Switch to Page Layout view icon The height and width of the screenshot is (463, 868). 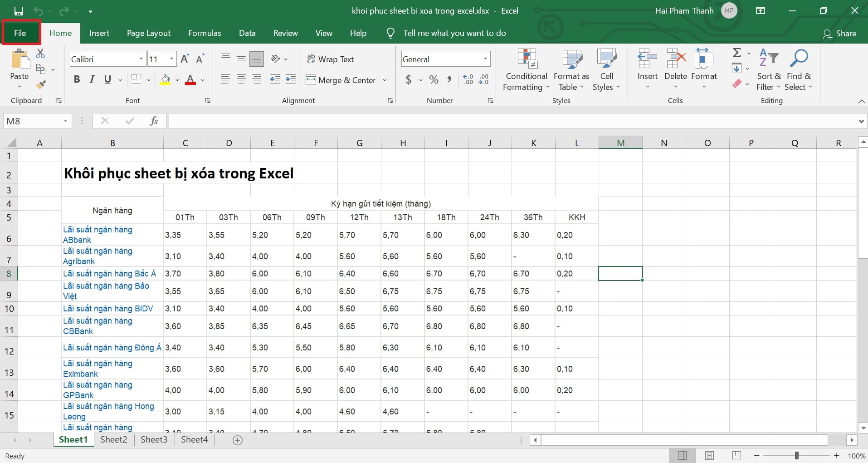pos(710,456)
